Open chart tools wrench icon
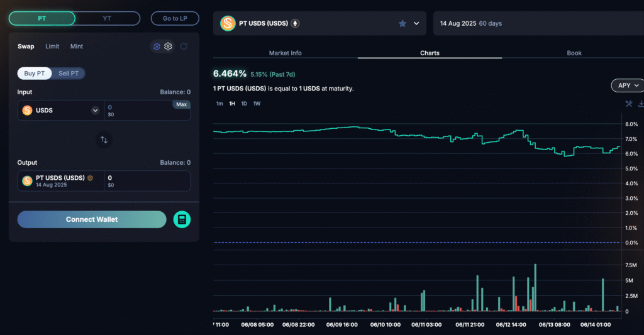Viewport: 644px width, 335px height. pyautogui.click(x=629, y=104)
